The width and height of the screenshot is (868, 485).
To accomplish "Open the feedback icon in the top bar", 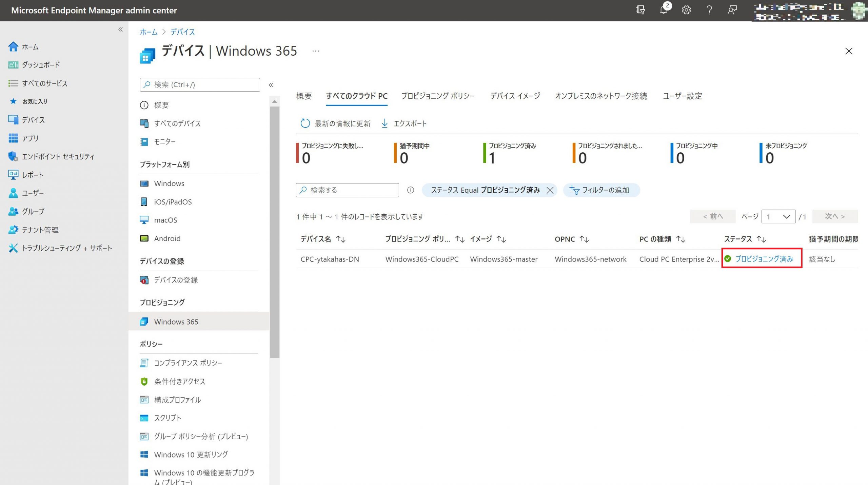I will [732, 10].
